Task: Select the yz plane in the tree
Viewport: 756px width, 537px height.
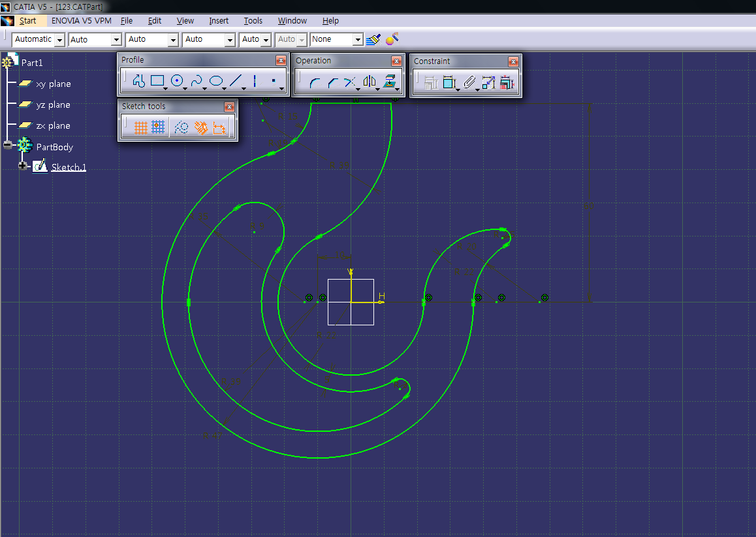Action: [x=53, y=105]
